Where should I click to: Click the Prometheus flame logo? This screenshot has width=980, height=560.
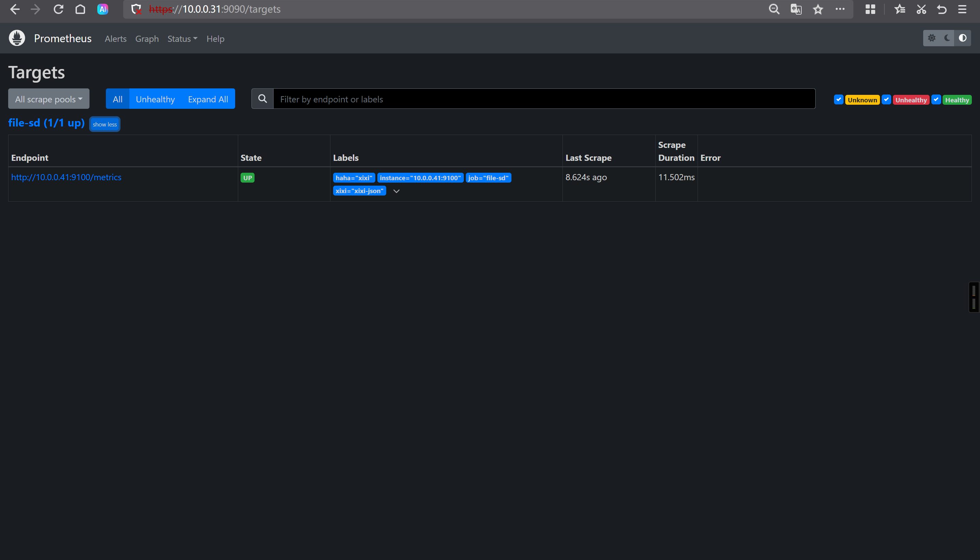tap(17, 38)
